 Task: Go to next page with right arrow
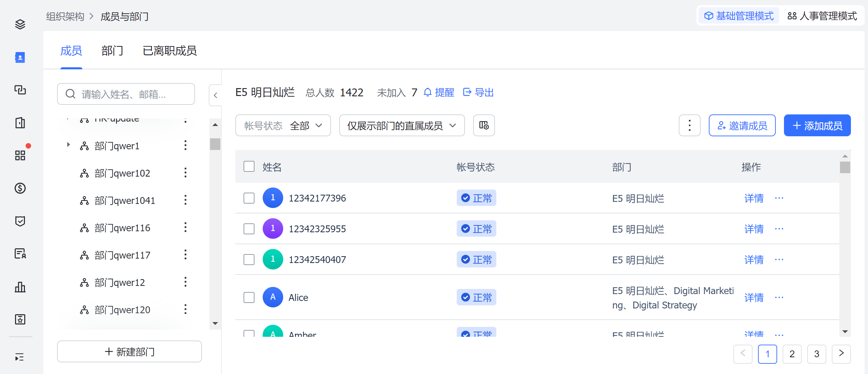coord(841,354)
